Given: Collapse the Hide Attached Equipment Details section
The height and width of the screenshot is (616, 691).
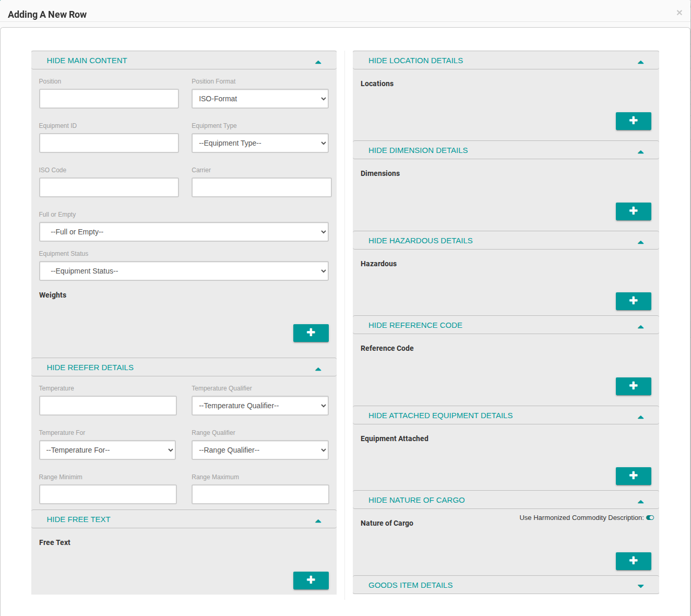Looking at the screenshot, I should (x=506, y=416).
